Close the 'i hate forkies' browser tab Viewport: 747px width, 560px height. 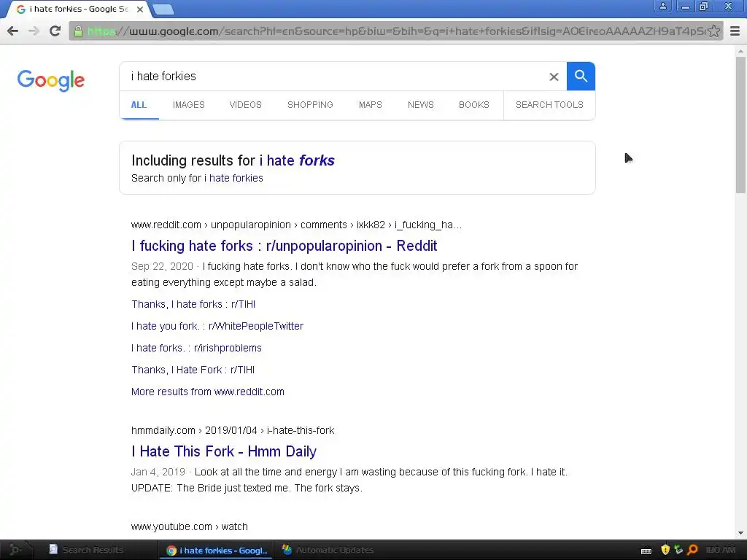point(140,9)
